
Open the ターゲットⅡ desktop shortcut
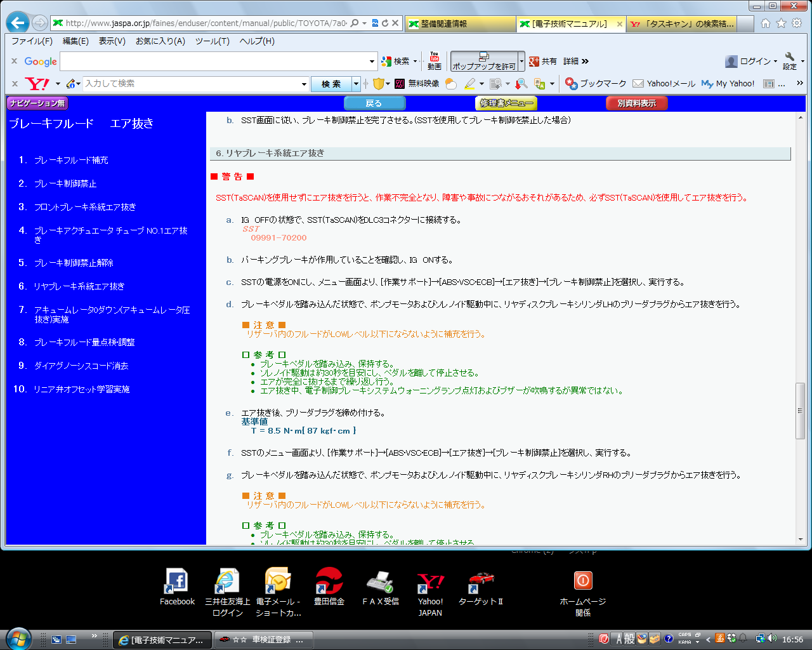[x=481, y=587]
